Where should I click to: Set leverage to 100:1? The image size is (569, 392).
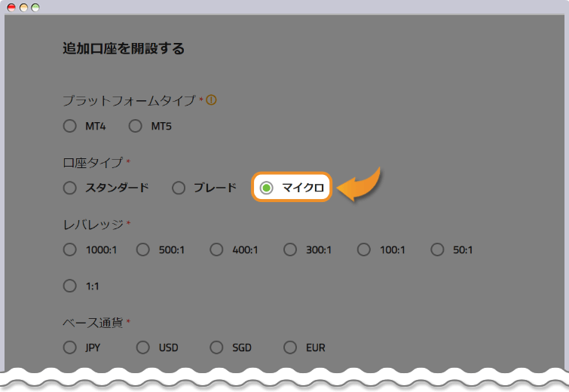(364, 250)
